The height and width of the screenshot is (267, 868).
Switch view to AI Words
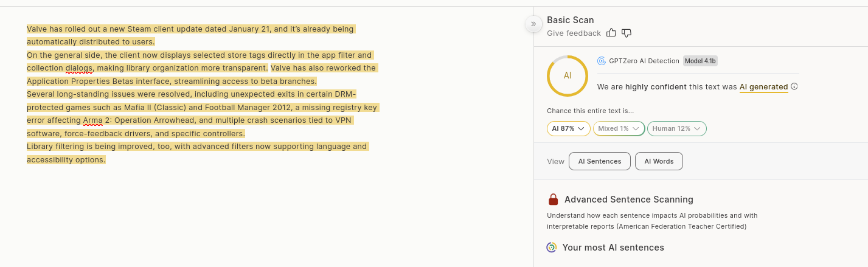pos(659,161)
